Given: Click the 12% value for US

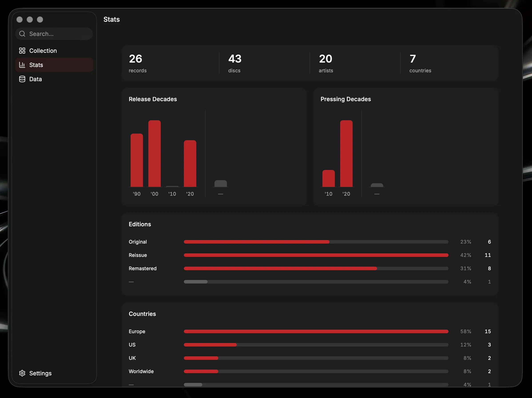Looking at the screenshot, I should coord(466,345).
